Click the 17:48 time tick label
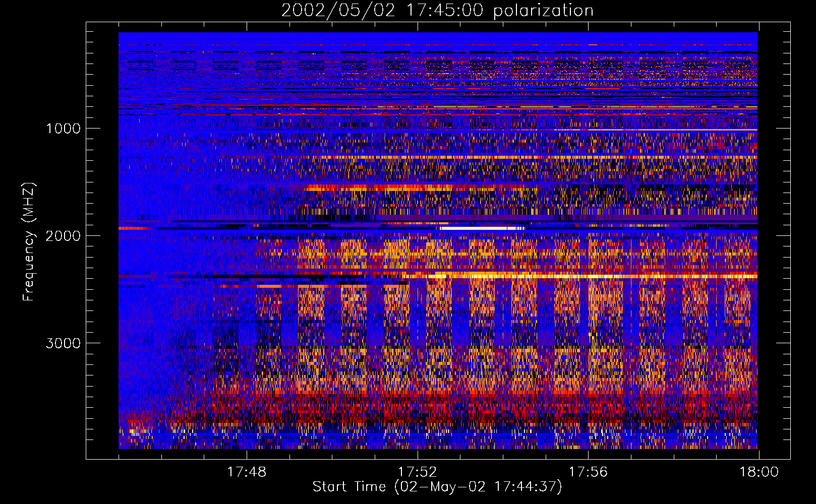 pyautogui.click(x=247, y=472)
